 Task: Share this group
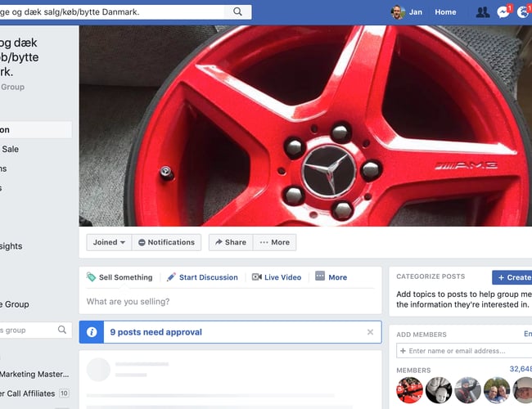231,242
